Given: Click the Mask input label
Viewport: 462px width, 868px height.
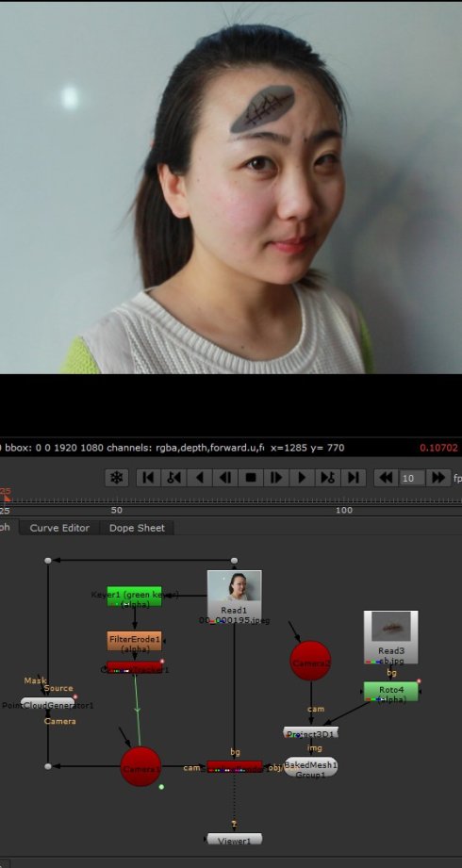Looking at the screenshot, I should pyautogui.click(x=36, y=680).
